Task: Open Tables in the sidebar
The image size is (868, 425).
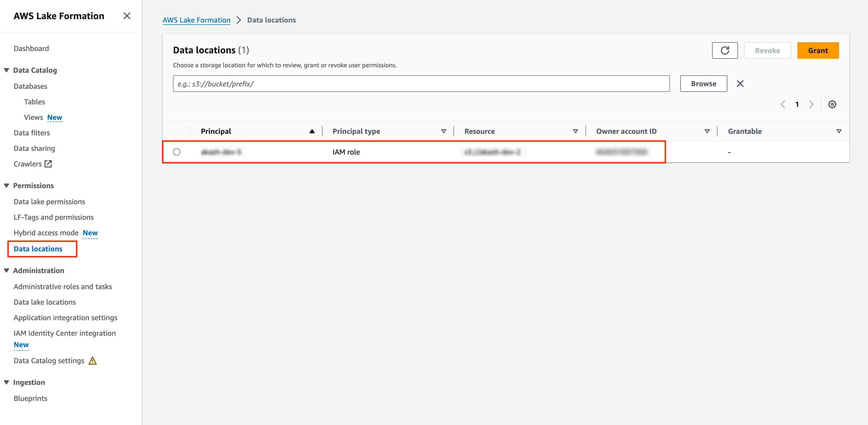Action: 34,102
